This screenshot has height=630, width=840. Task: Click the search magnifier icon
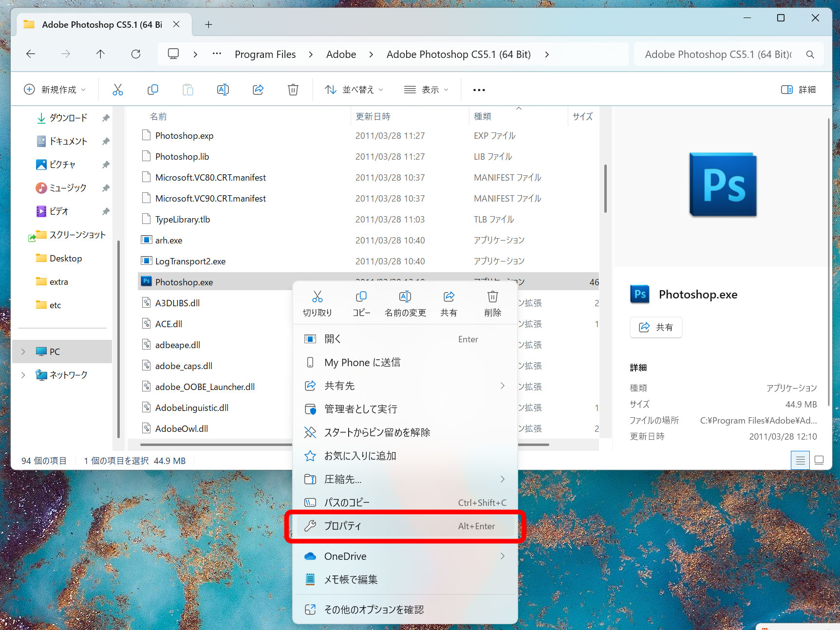tap(810, 55)
